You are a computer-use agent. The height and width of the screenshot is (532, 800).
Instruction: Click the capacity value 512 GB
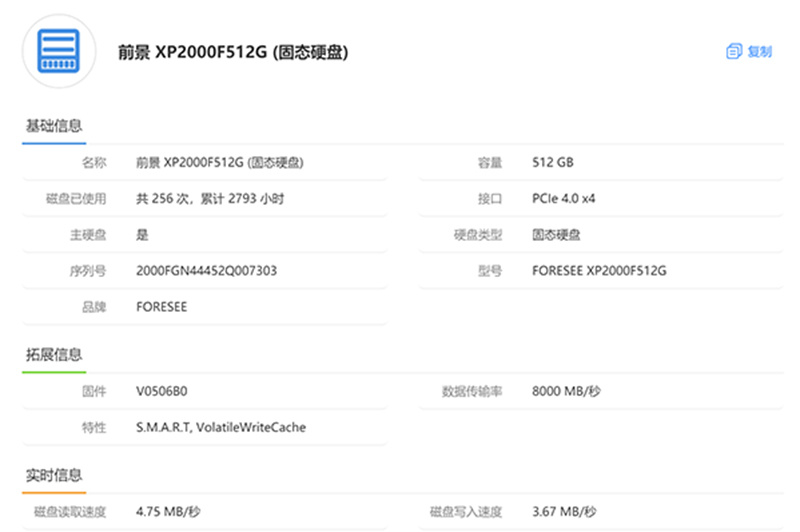coord(553,162)
